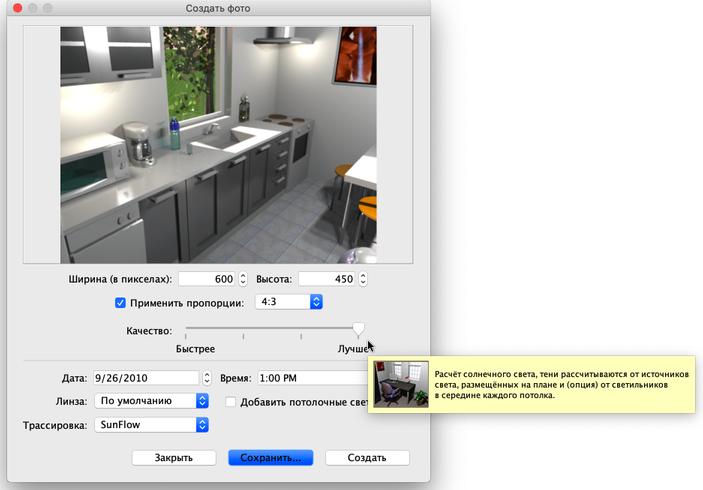Click the Высота label

[273, 279]
